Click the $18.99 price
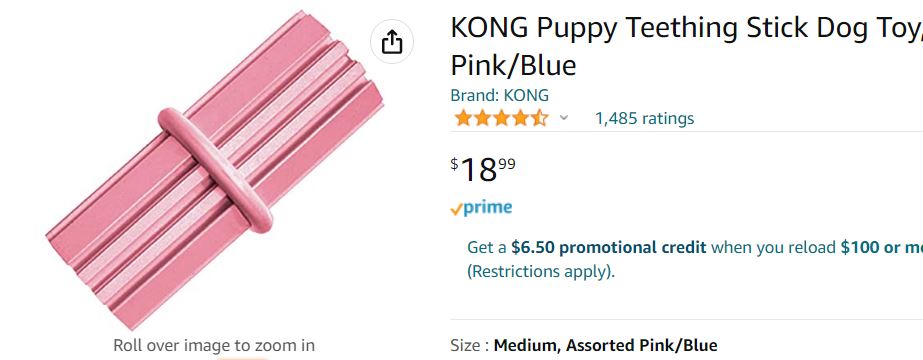The image size is (923, 360). click(x=483, y=169)
